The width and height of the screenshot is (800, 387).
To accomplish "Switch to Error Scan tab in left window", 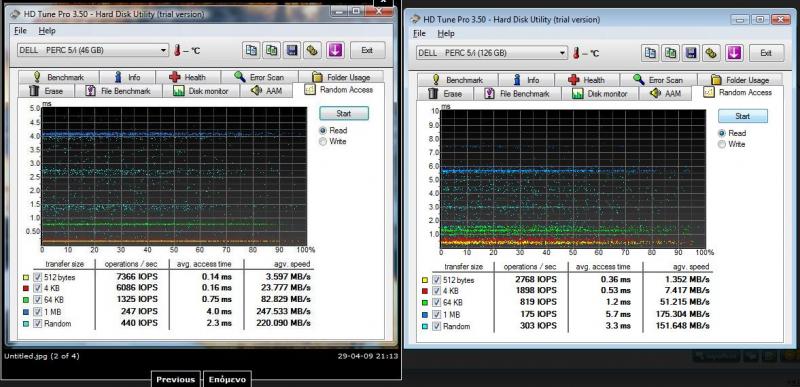I will coord(259,77).
